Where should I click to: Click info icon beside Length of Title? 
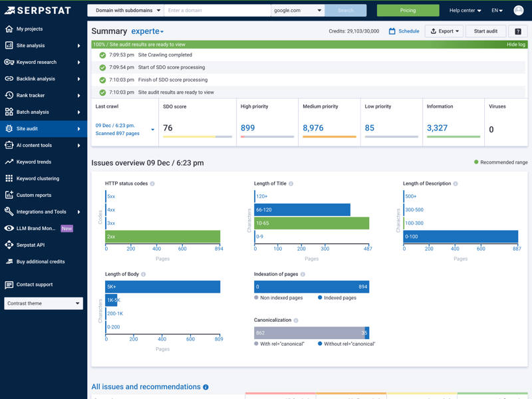291,184
